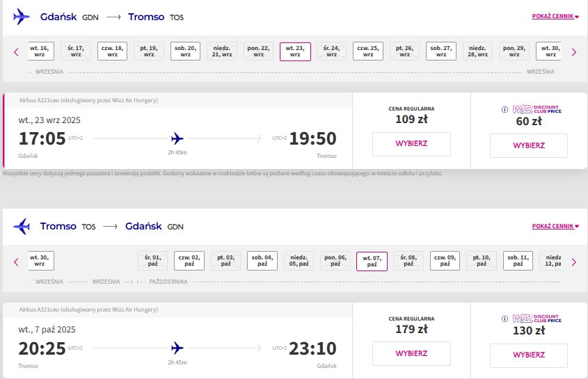Select outbound date sob. 20, wrz
This screenshot has width=588, height=379.
pyautogui.click(x=185, y=51)
